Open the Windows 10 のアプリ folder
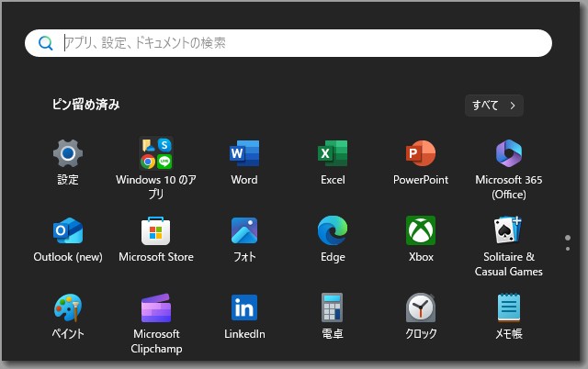The image size is (588, 369). 156,168
